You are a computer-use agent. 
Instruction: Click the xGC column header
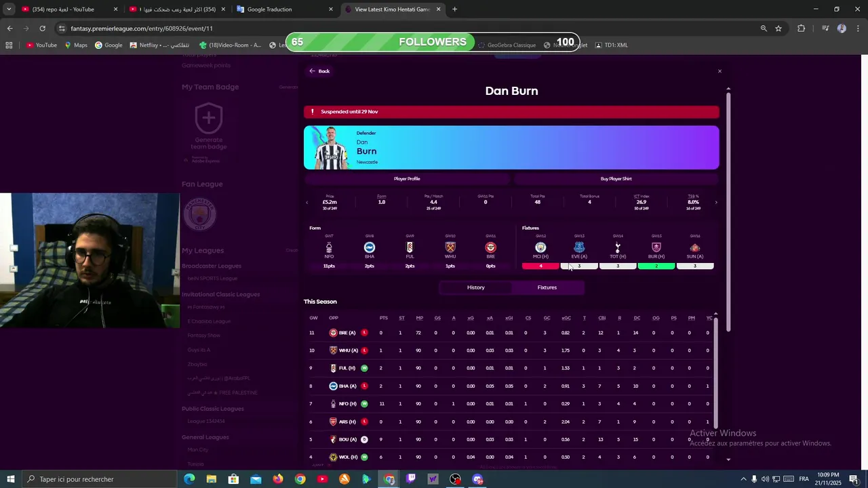(x=566, y=318)
